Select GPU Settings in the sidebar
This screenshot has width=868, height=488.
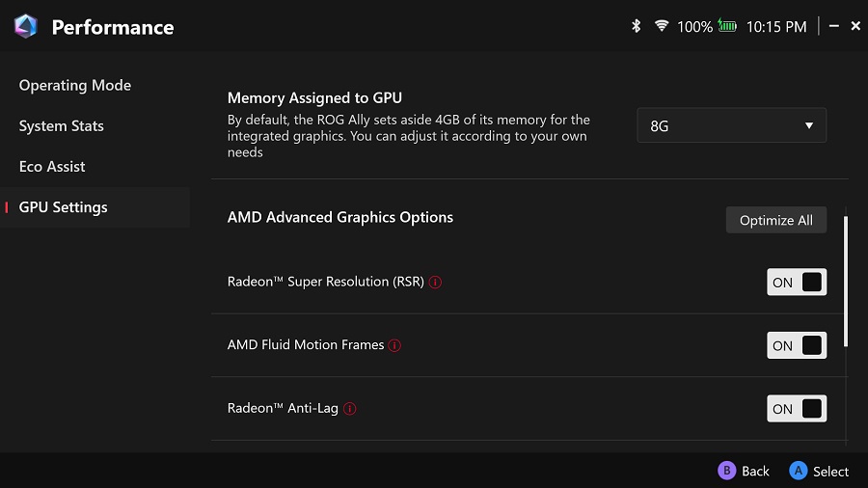(64, 207)
